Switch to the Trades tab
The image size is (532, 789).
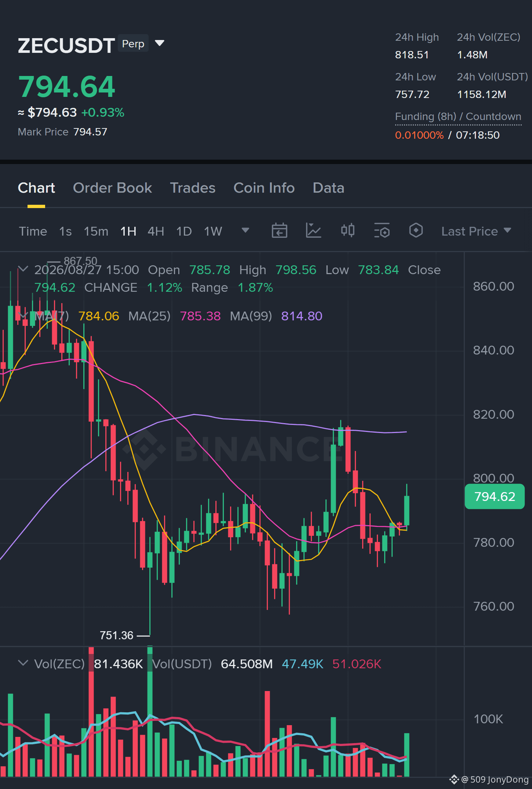[193, 188]
